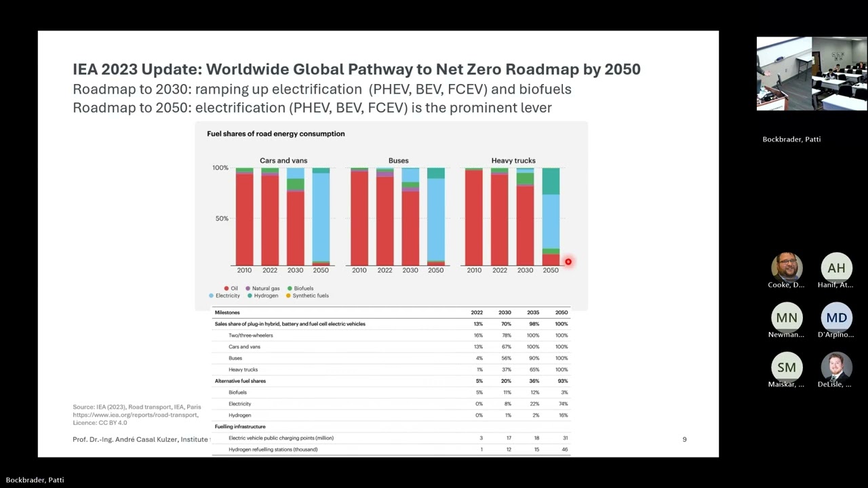Click 'Hydrogen refuelling stations (thousand)' row label
Viewport: 868px width, 488px height.
click(273, 449)
